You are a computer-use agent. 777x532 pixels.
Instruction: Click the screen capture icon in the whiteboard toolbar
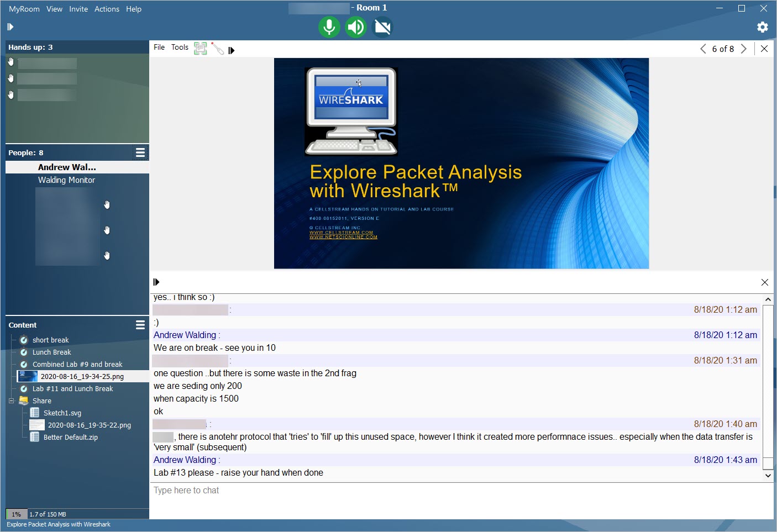[x=201, y=49]
